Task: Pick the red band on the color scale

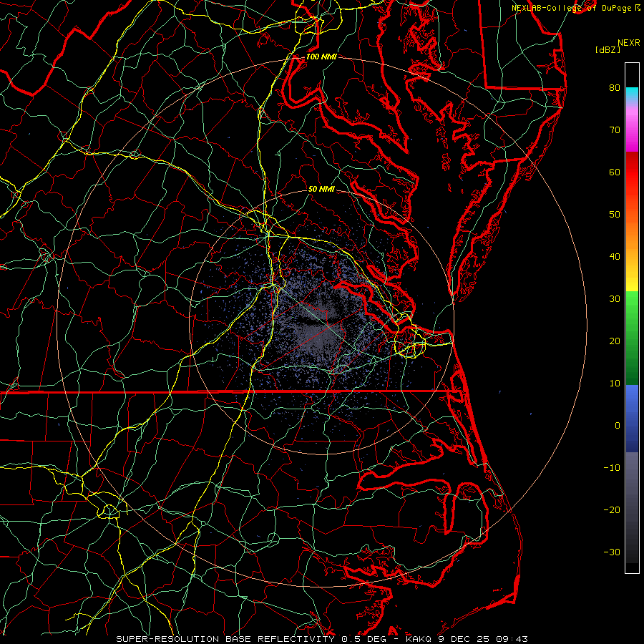Action: (632, 172)
